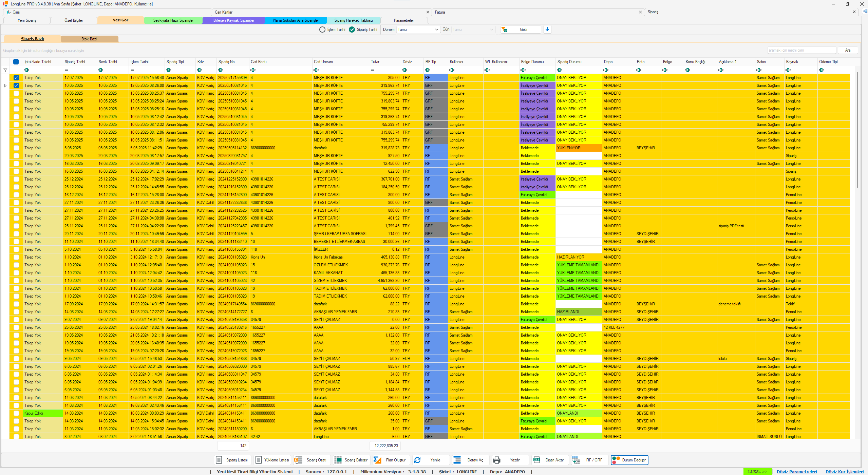
Task: Select the İşlem Tarihi radio option
Action: [322, 30]
